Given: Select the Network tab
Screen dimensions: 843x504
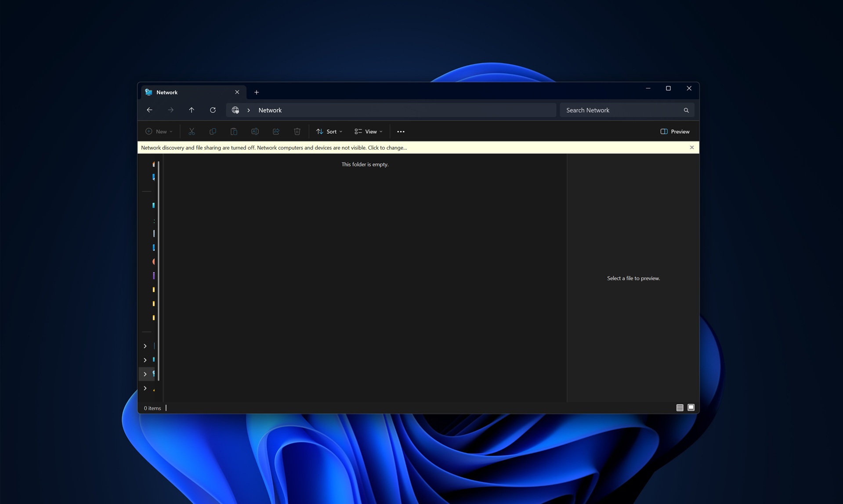Looking at the screenshot, I should point(185,92).
